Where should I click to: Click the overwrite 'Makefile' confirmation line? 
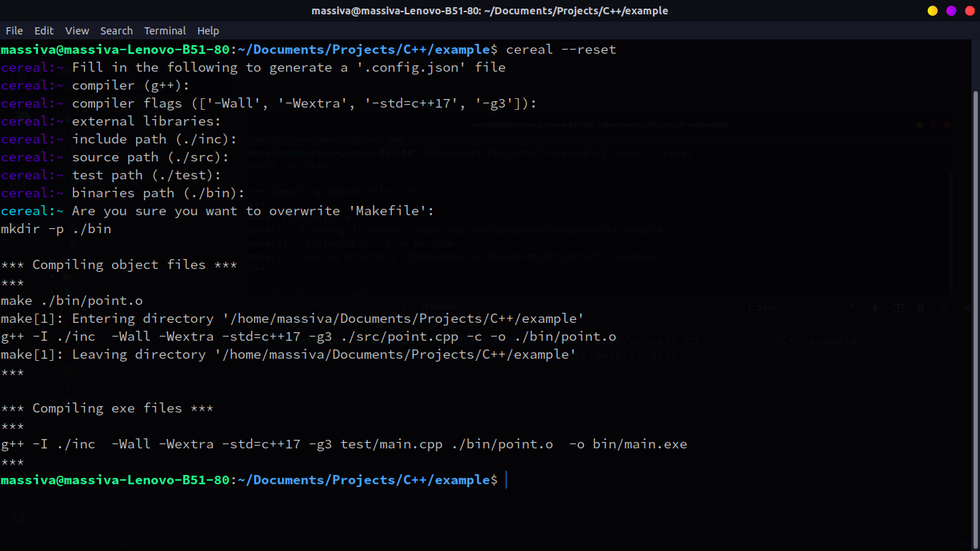(217, 211)
